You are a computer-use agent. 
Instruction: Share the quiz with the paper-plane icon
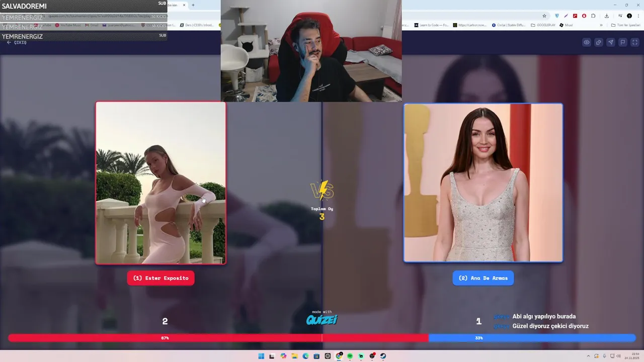tap(611, 42)
